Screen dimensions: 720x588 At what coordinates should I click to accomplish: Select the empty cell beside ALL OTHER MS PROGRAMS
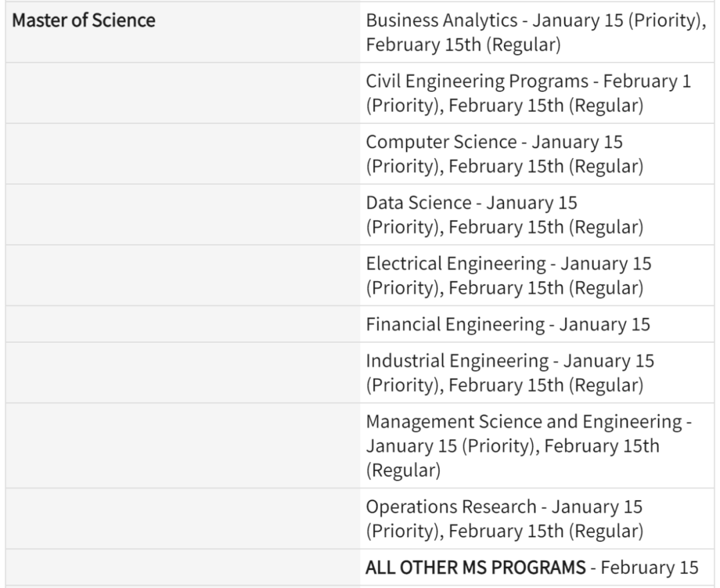click(183, 568)
